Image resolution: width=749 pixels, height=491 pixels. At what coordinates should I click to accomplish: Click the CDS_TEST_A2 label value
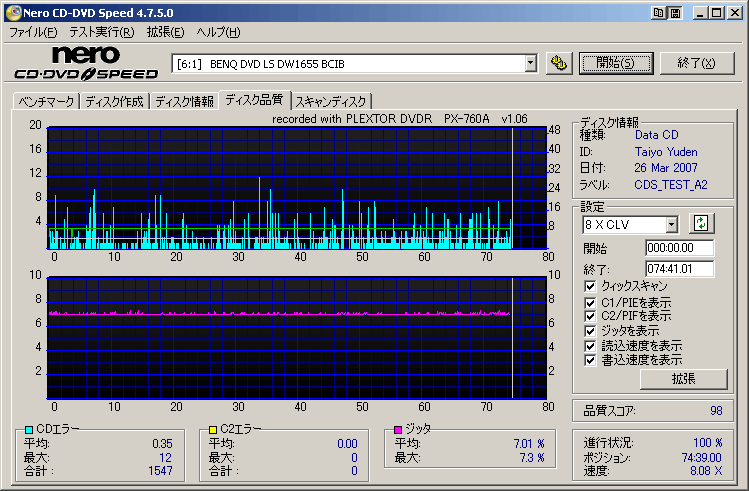pyautogui.click(x=671, y=185)
